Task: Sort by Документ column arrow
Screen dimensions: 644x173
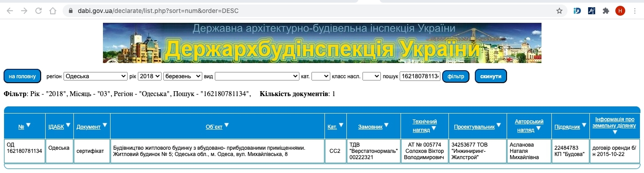Action: [x=105, y=125]
